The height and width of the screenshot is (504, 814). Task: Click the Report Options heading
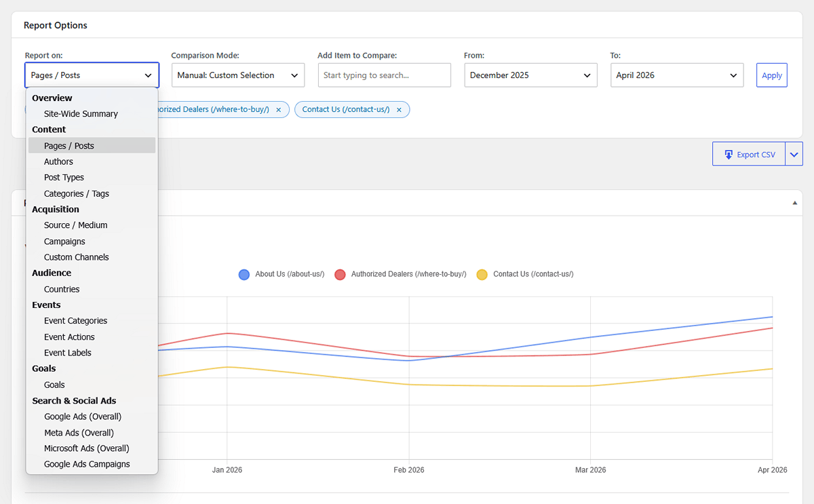[56, 25]
